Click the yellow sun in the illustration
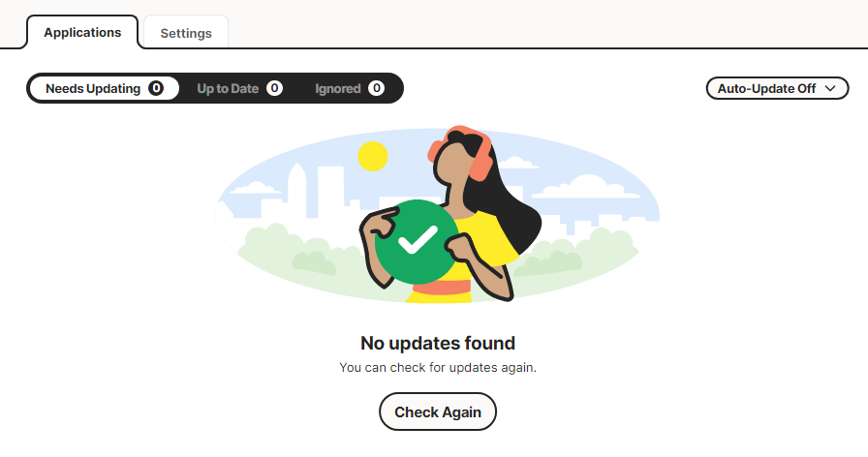The height and width of the screenshot is (457, 868). [372, 156]
